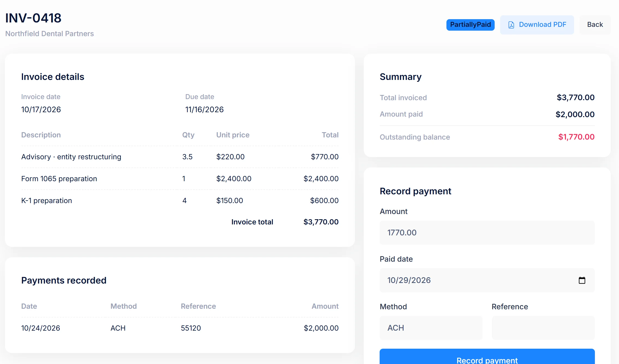The image size is (619, 364).
Task: Select the K-1 preparation line item
Action: click(x=47, y=201)
